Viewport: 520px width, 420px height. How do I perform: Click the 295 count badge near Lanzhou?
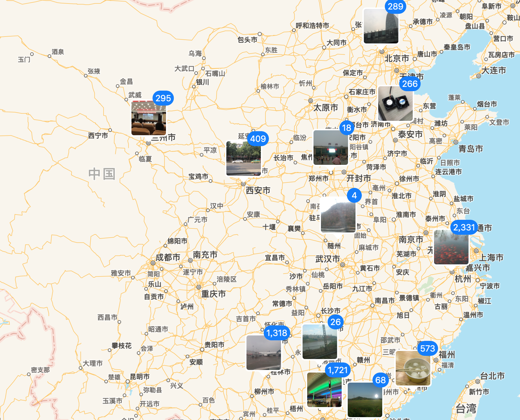pos(163,98)
